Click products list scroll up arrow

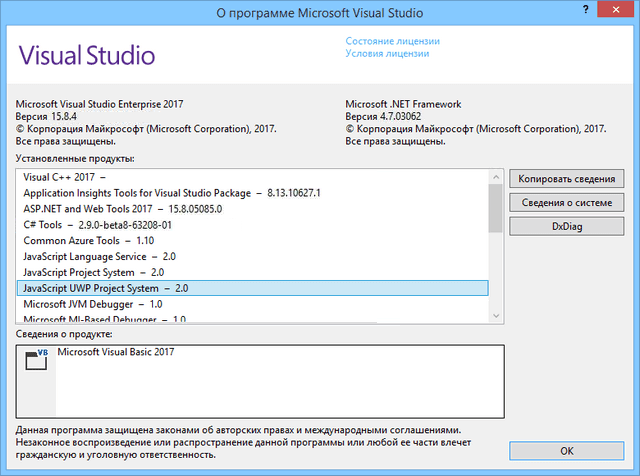[x=495, y=176]
